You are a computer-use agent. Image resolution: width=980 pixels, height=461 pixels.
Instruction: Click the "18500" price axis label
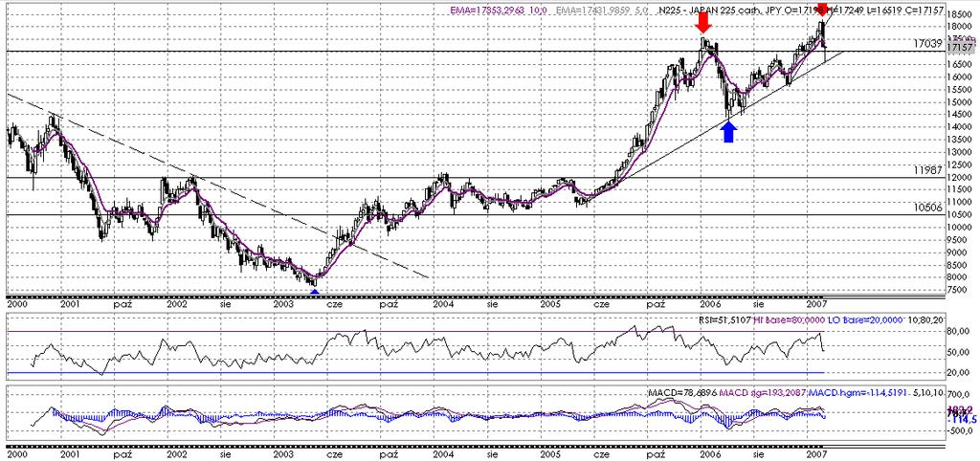tap(960, 14)
